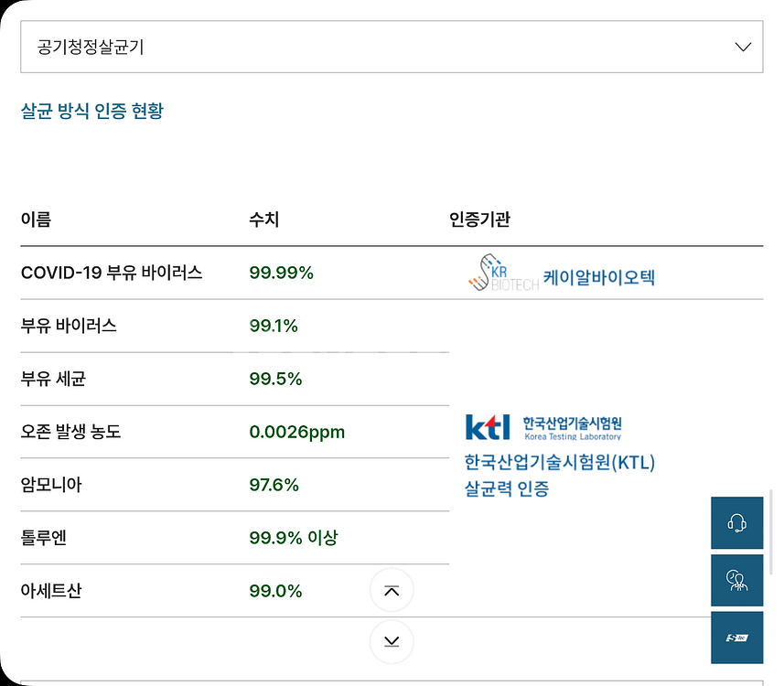
Task: Click the 인증기관 column header
Action: pos(479,220)
